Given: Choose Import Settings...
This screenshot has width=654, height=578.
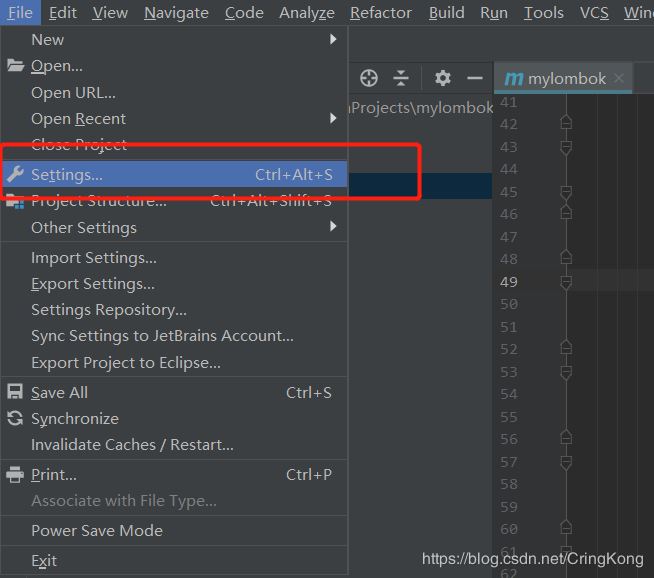Looking at the screenshot, I should (174, 258).
